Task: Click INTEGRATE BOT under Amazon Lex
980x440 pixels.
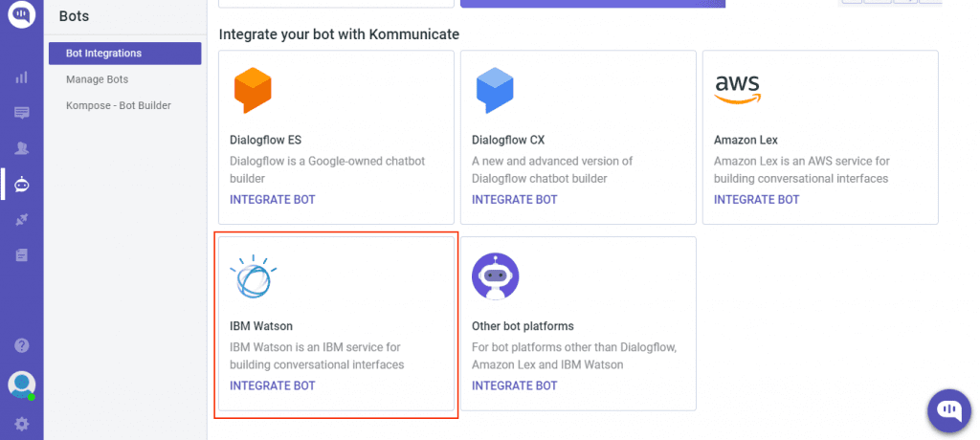Action: tap(756, 200)
